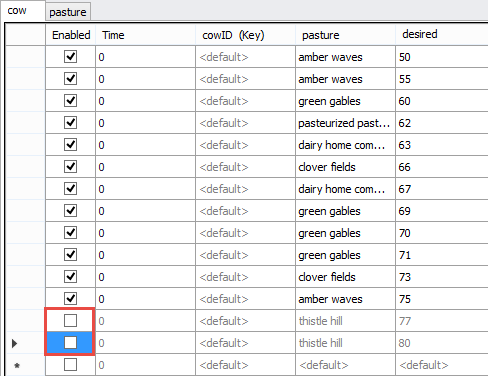Screen dimensions: 488x376
Task: Select the desired value 67
Action: (x=405, y=189)
